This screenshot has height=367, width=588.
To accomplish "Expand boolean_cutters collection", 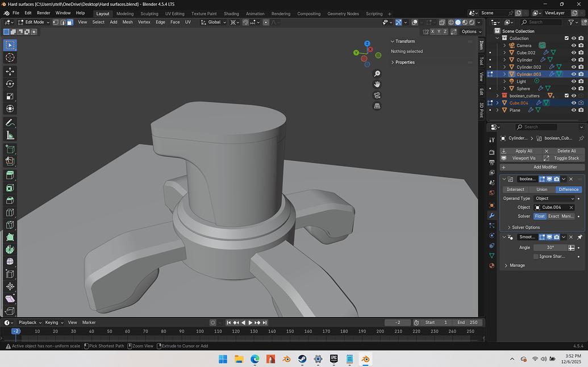I will tap(498, 96).
